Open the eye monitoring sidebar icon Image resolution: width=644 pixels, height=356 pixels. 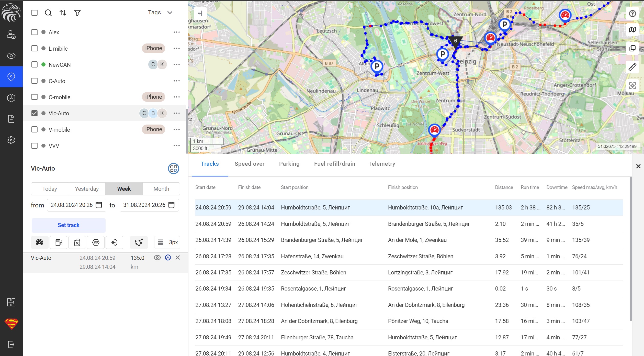(11, 55)
